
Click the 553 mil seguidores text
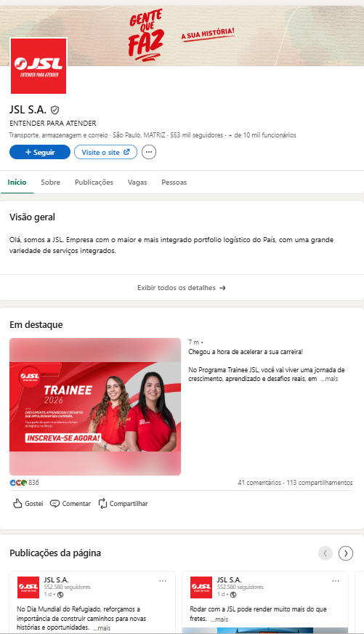pos(197,135)
